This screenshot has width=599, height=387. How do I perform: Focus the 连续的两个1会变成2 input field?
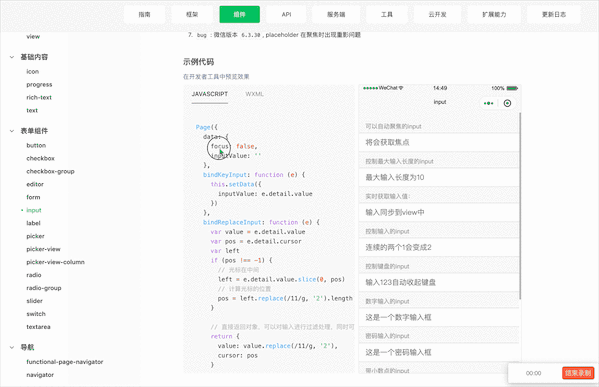coord(439,248)
